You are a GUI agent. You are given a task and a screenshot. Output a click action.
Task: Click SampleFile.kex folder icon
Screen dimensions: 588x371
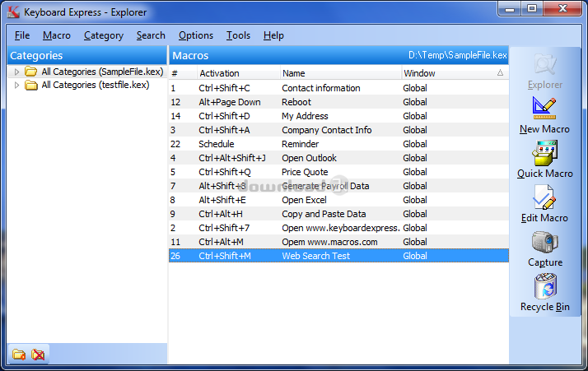pos(31,72)
